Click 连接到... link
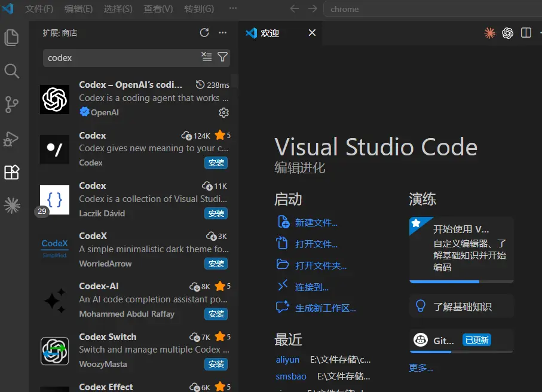The width and height of the screenshot is (542, 392). pyautogui.click(x=312, y=287)
